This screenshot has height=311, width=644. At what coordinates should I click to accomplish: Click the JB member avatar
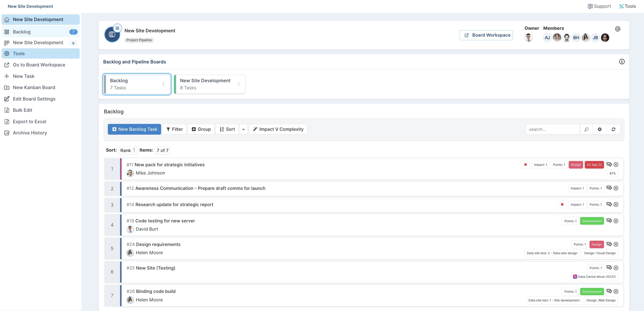coord(595,38)
